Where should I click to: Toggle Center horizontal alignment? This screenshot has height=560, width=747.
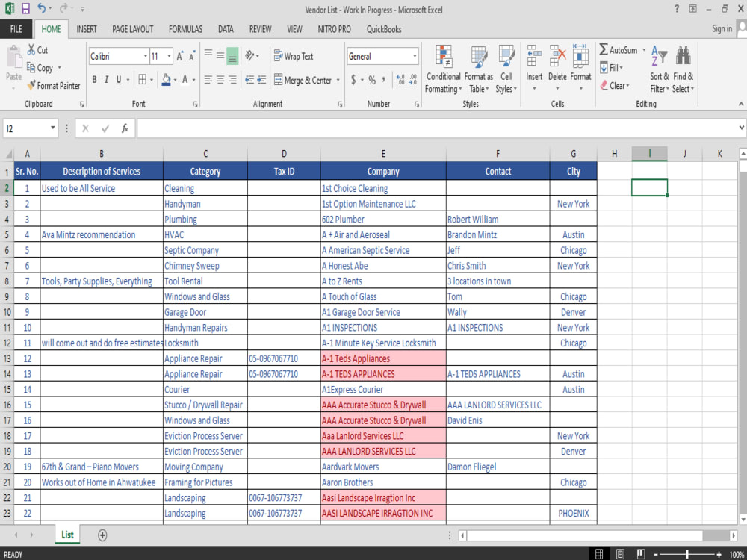tap(220, 80)
